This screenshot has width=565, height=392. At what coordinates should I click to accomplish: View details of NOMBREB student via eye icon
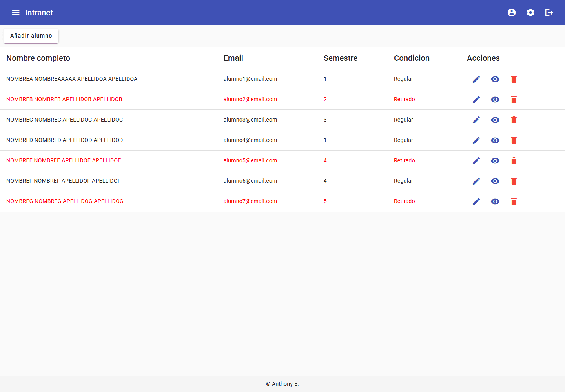pyautogui.click(x=495, y=100)
